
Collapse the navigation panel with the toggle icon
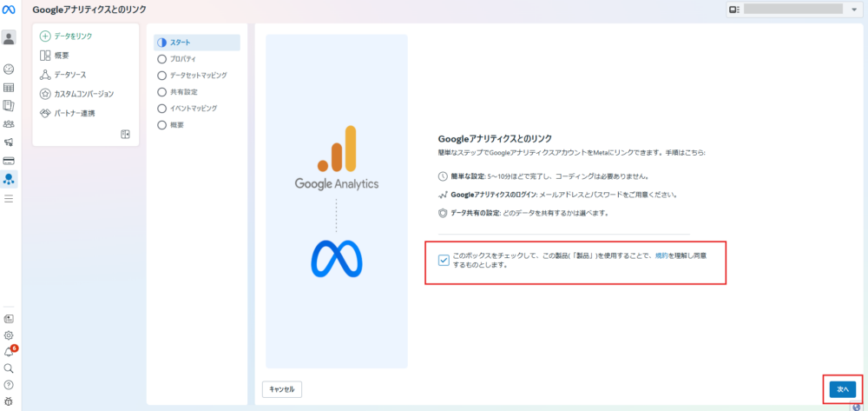click(x=126, y=134)
